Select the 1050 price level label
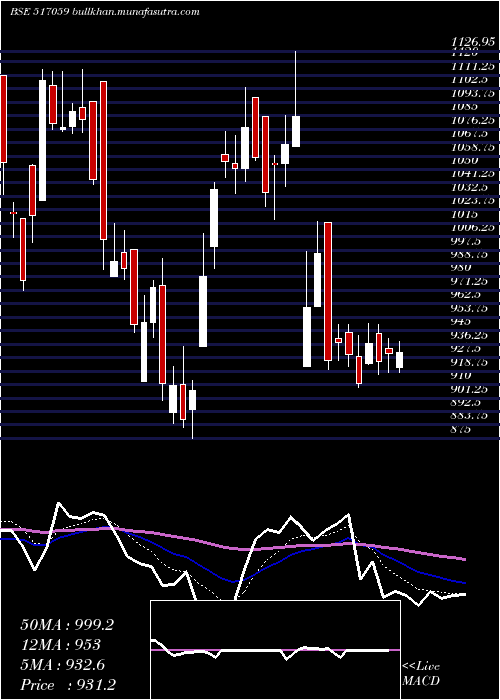500x700 pixels. coord(464,160)
